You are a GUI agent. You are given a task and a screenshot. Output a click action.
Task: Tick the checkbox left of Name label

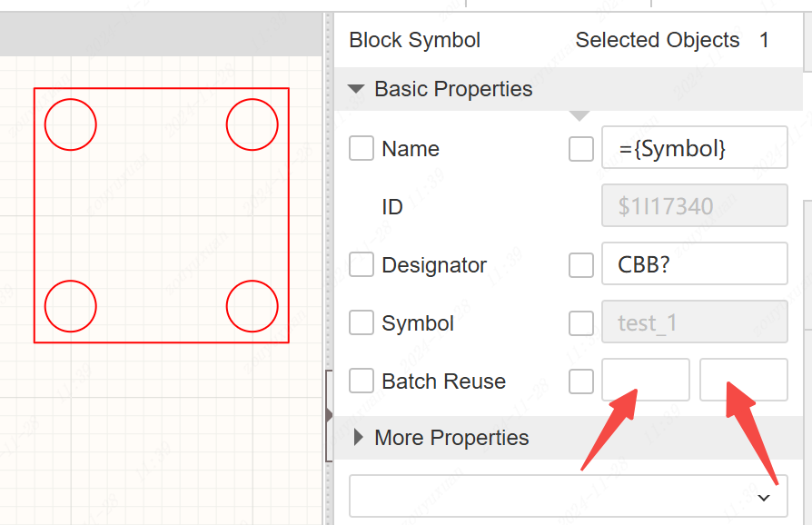coord(361,148)
